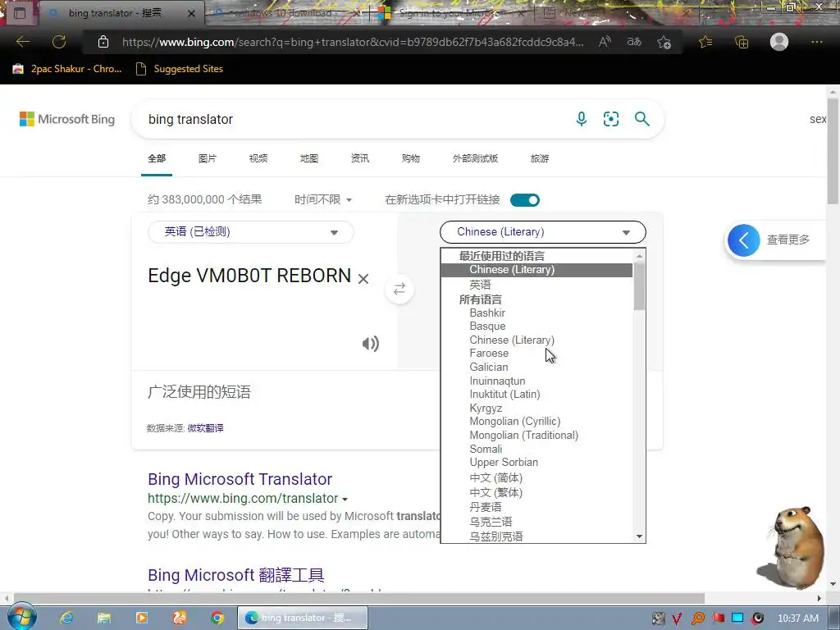Open Suggested Sites bookmark
The image size is (840, 630).
coord(180,69)
